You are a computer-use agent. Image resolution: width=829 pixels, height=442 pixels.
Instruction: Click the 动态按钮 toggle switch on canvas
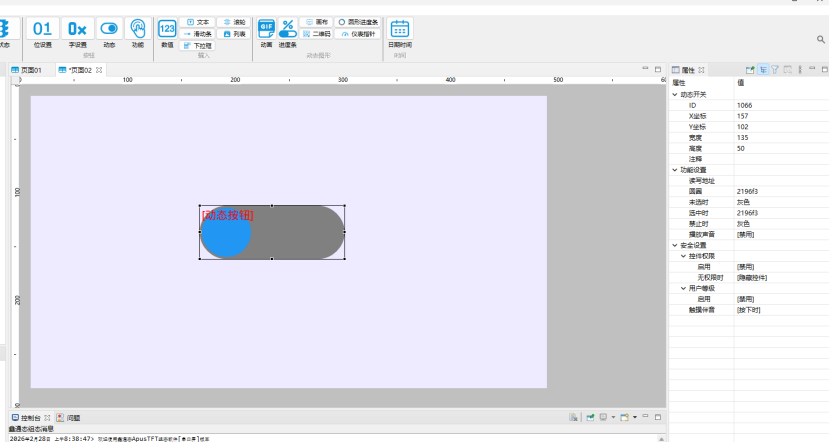[x=272, y=232]
